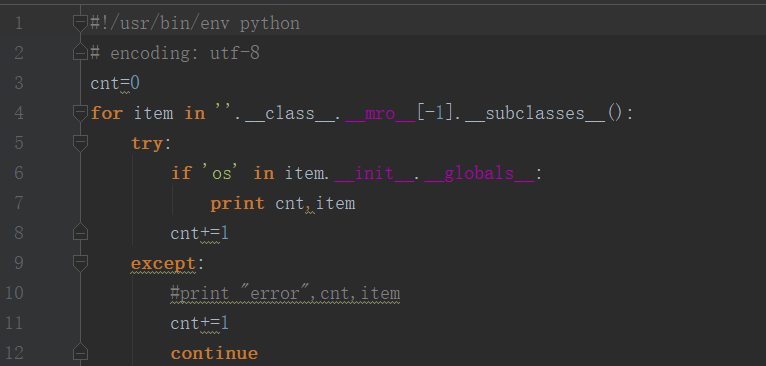This screenshot has height=366, width=766.
Task: Click the 'os' string literal
Action: (x=221, y=173)
